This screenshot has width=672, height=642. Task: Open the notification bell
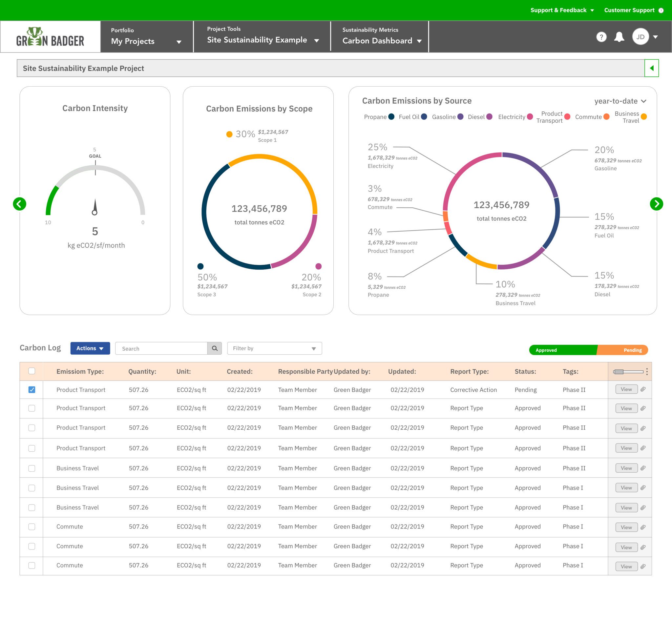[x=619, y=37]
